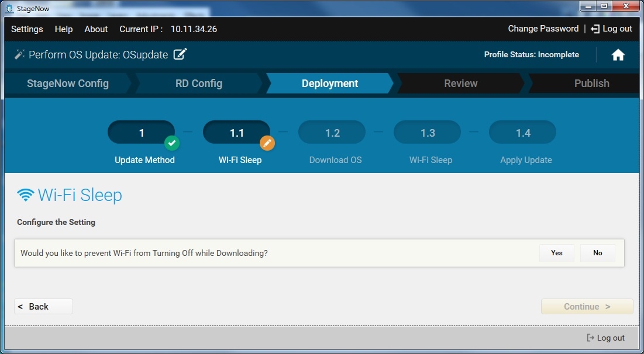
Task: Select No for the Wi-Fi sleep setting
Action: click(x=597, y=253)
